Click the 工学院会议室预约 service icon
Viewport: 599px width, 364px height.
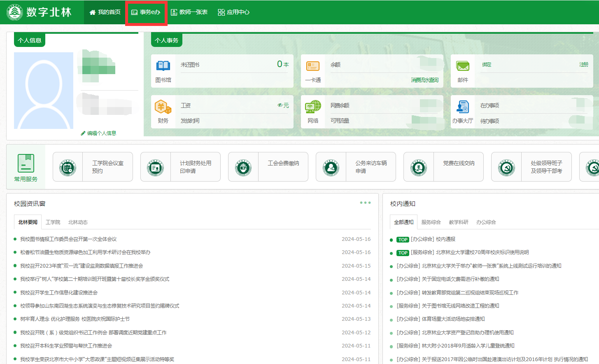point(68,167)
